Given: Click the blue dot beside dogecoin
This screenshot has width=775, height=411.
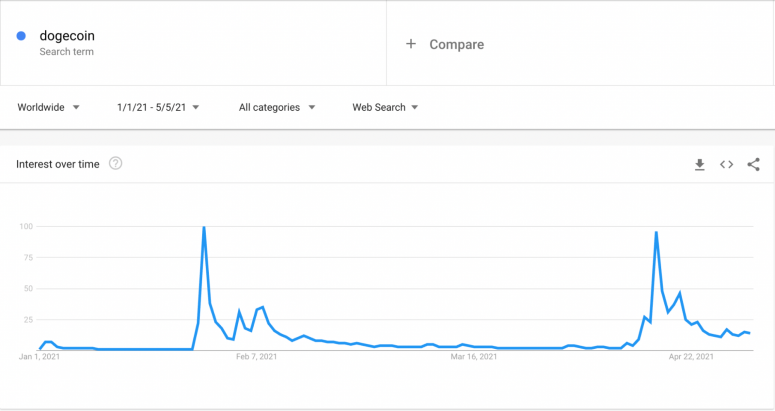Looking at the screenshot, I should (21, 36).
